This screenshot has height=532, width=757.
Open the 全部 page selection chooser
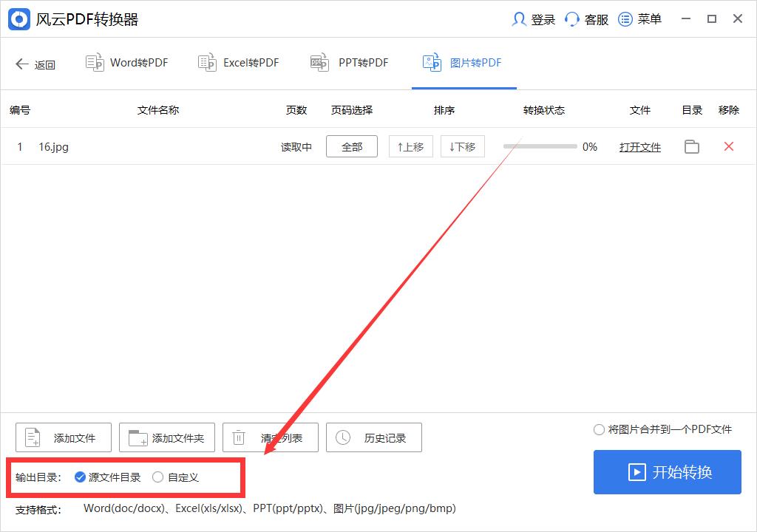coord(351,146)
